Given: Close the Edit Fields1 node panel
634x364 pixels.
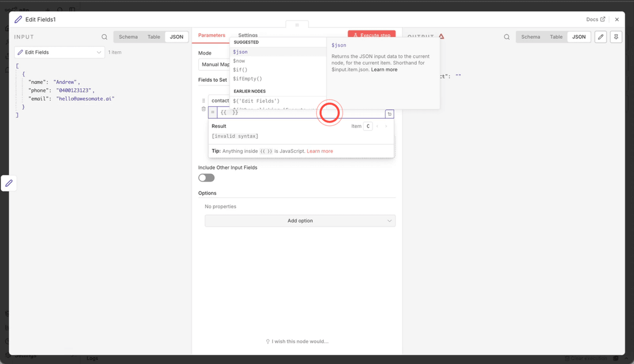Looking at the screenshot, I should click(x=617, y=20).
